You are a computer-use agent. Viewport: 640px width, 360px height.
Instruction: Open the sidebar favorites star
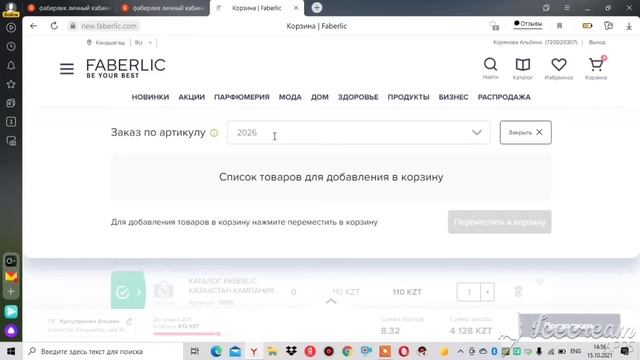point(11,84)
